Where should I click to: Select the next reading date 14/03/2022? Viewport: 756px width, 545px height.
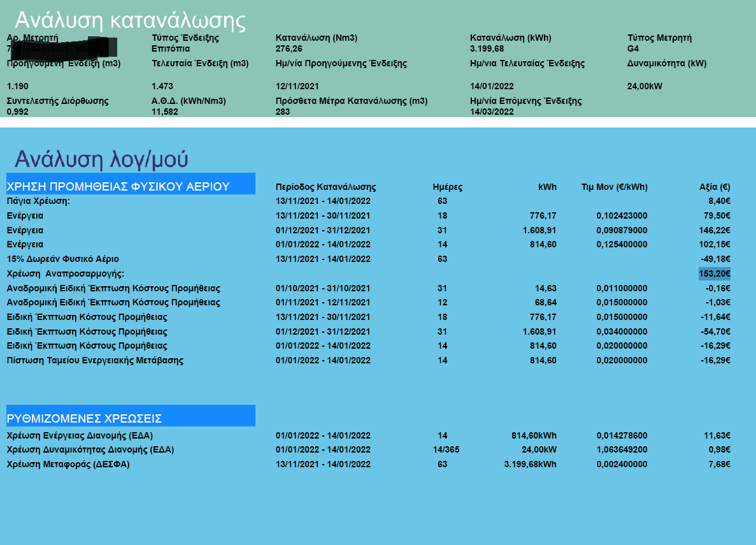pos(492,112)
